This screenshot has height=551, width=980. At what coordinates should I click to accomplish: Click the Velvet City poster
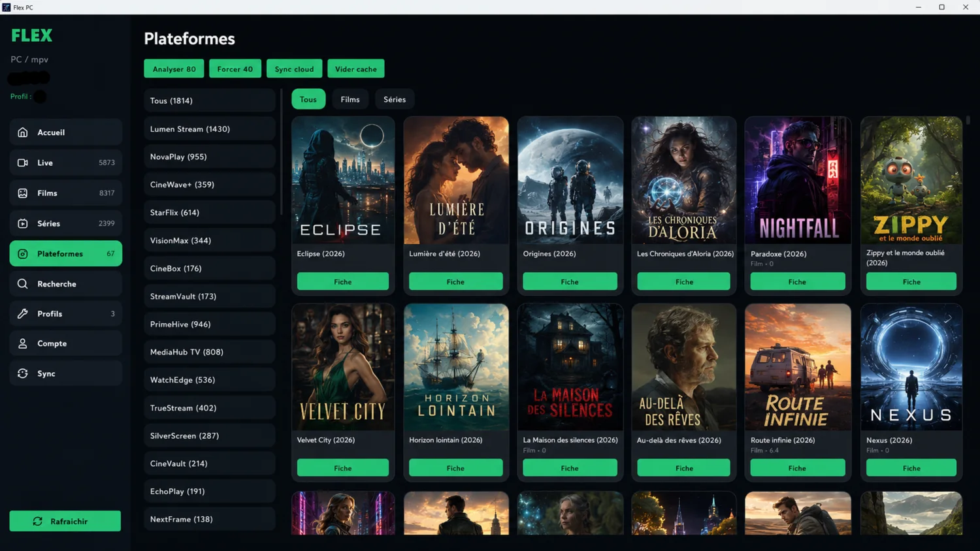point(343,367)
